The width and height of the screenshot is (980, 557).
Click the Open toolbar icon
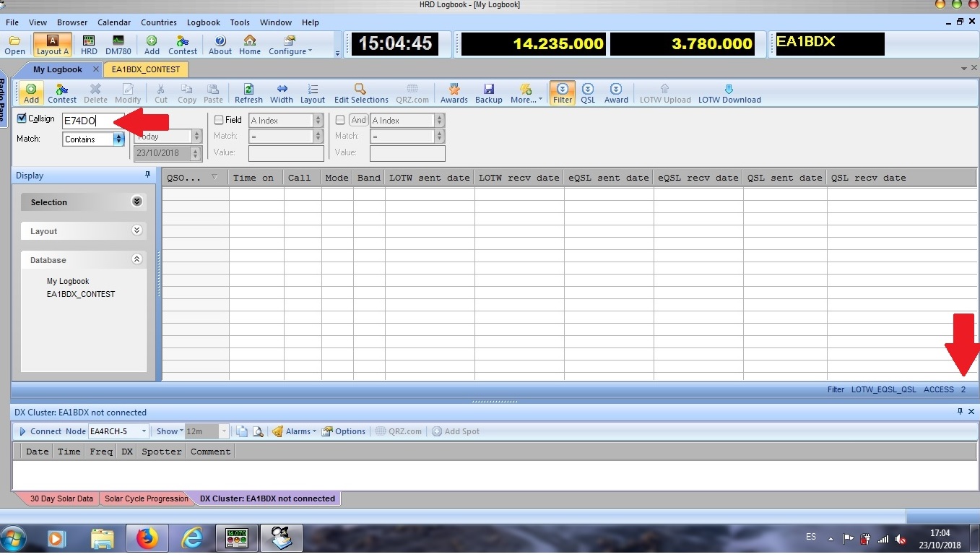point(14,45)
